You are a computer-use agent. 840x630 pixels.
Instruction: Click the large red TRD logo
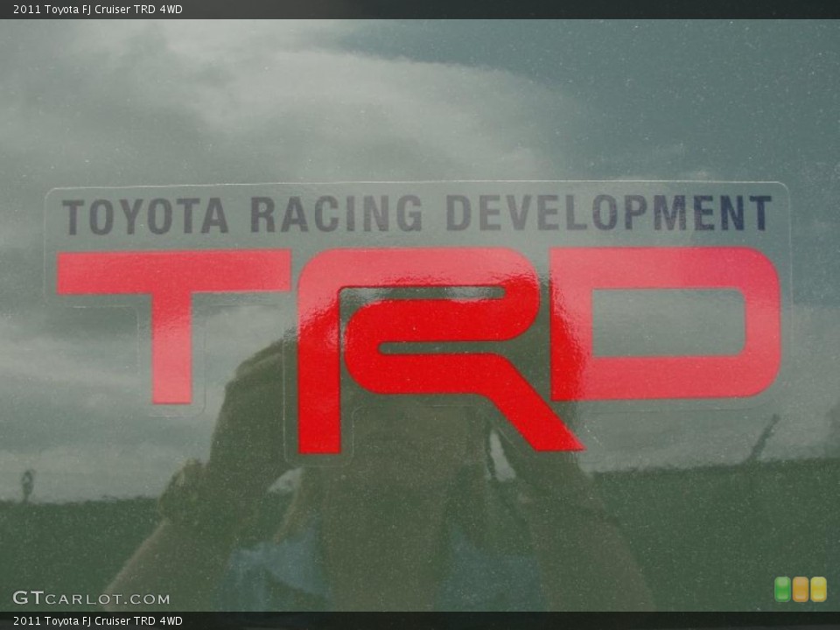click(418, 350)
